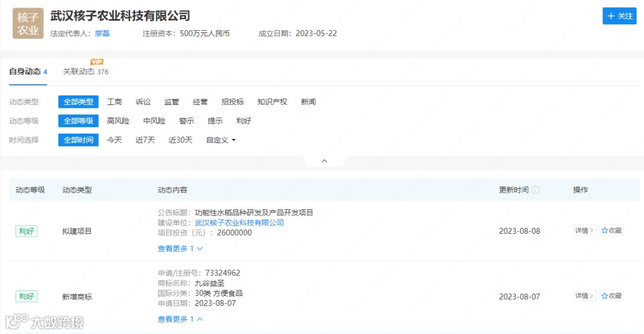
Task: Filter by 诉讼 type
Action: [143, 102]
